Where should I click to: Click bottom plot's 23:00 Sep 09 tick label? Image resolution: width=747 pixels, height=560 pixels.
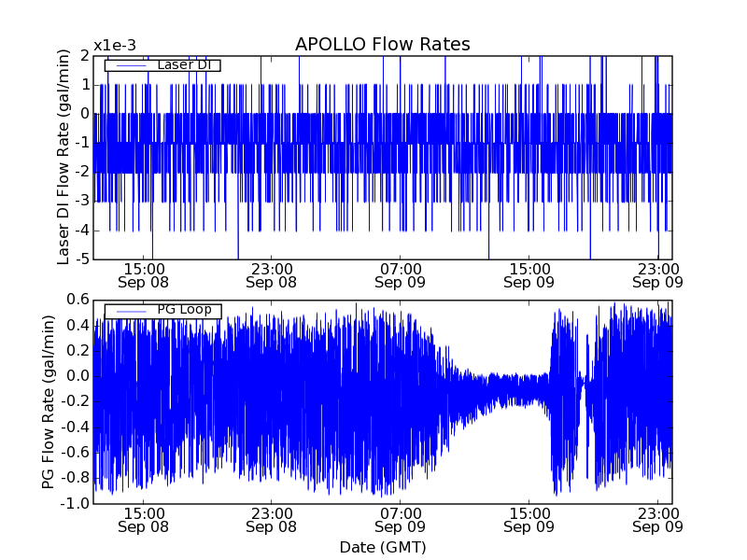(657, 519)
